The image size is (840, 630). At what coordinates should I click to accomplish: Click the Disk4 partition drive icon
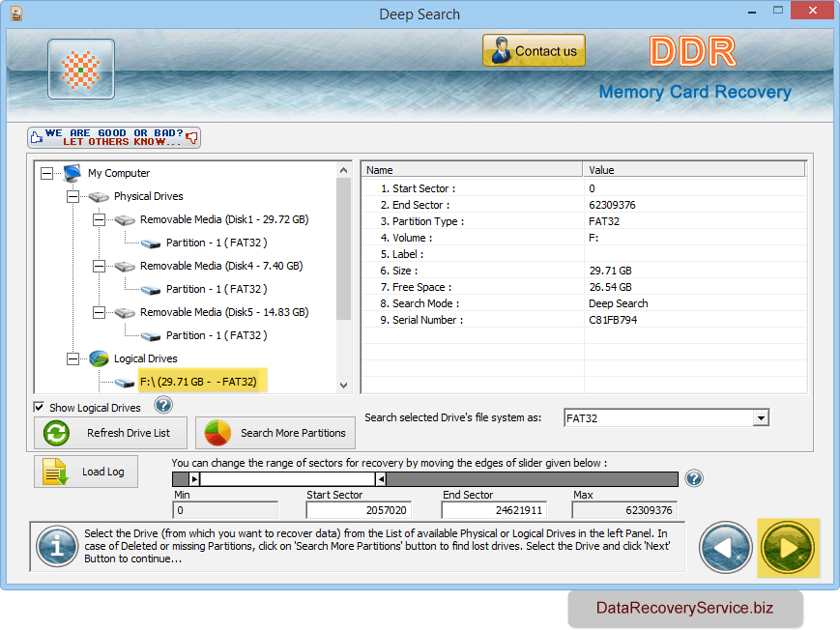click(x=151, y=290)
